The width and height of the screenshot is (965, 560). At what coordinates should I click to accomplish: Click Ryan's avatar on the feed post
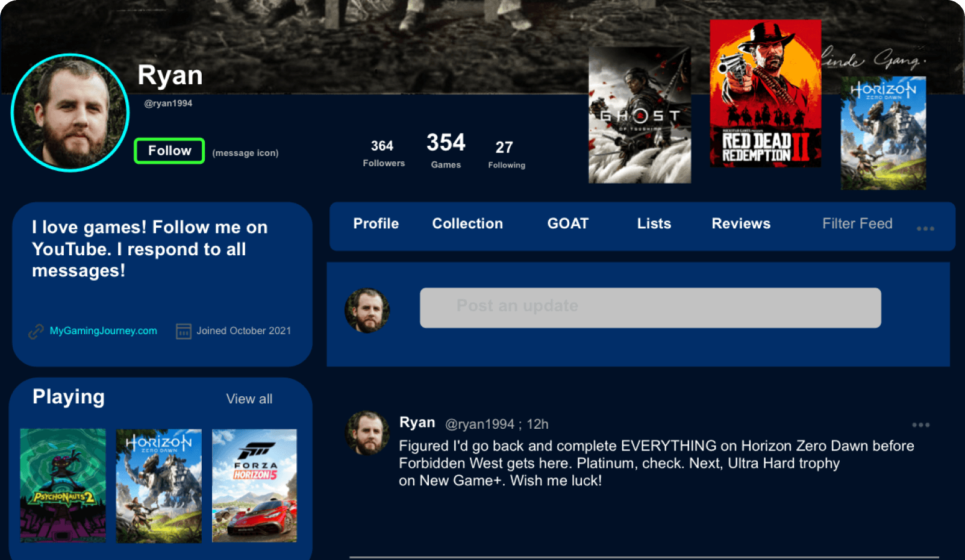pyautogui.click(x=367, y=433)
